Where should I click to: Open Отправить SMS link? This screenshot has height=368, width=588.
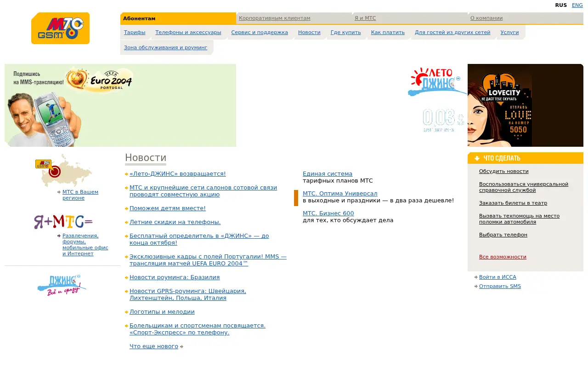(500, 286)
